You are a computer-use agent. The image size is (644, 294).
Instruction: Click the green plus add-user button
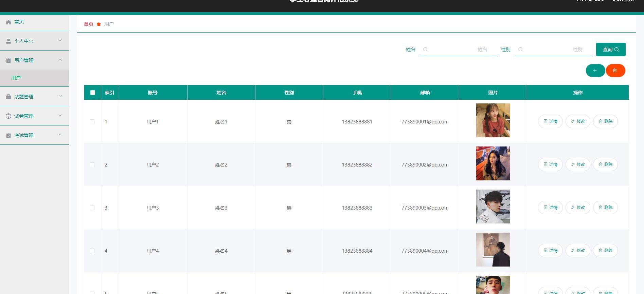[x=595, y=71]
